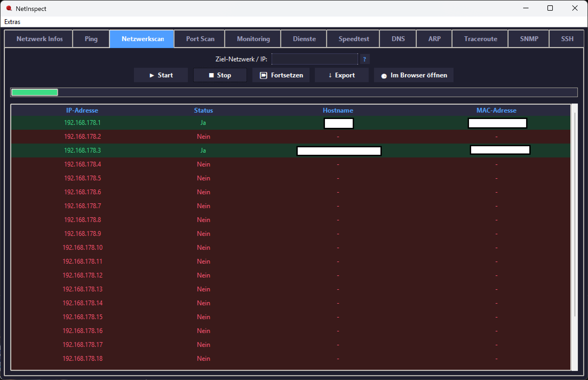Open the Dienste tab

coord(304,39)
